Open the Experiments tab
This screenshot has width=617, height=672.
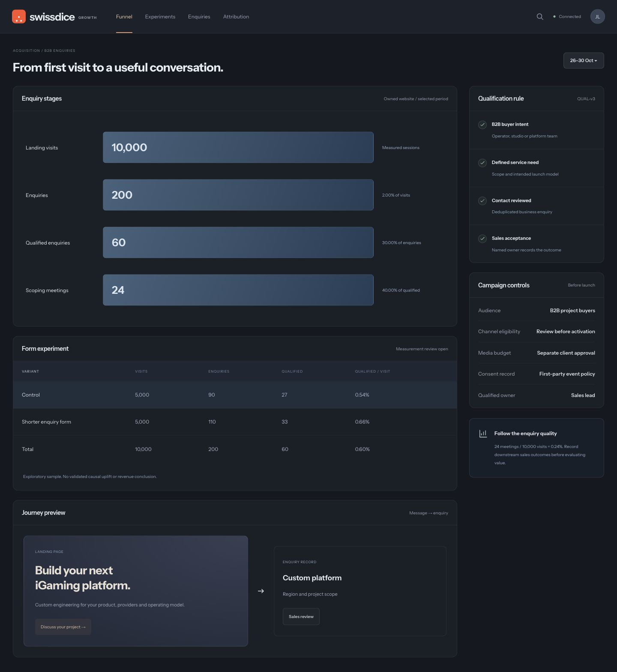160,17
